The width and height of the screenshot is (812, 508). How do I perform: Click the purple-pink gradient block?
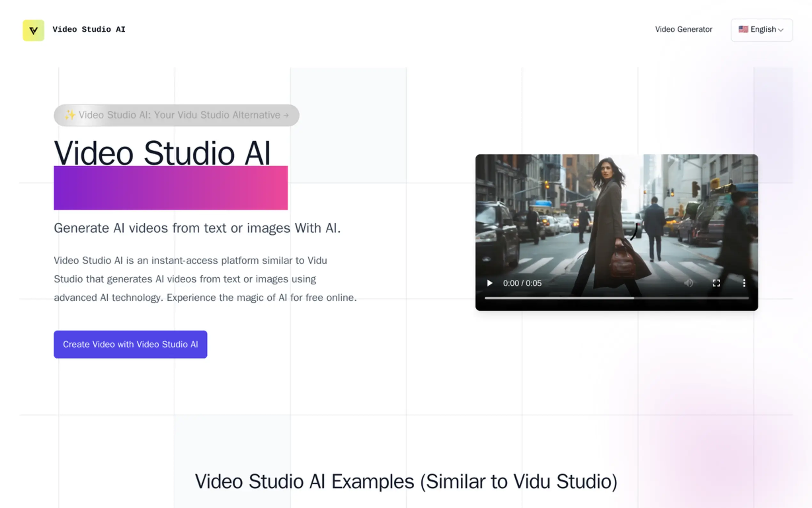click(170, 187)
